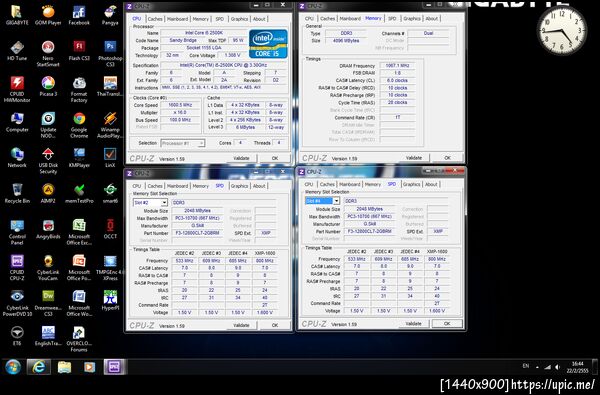Select the memTestPro desktop icon
The image size is (600, 395).
coord(79,193)
